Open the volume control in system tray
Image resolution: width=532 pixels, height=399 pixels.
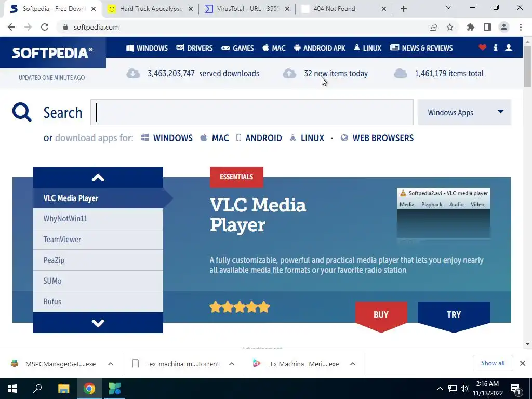click(x=464, y=389)
